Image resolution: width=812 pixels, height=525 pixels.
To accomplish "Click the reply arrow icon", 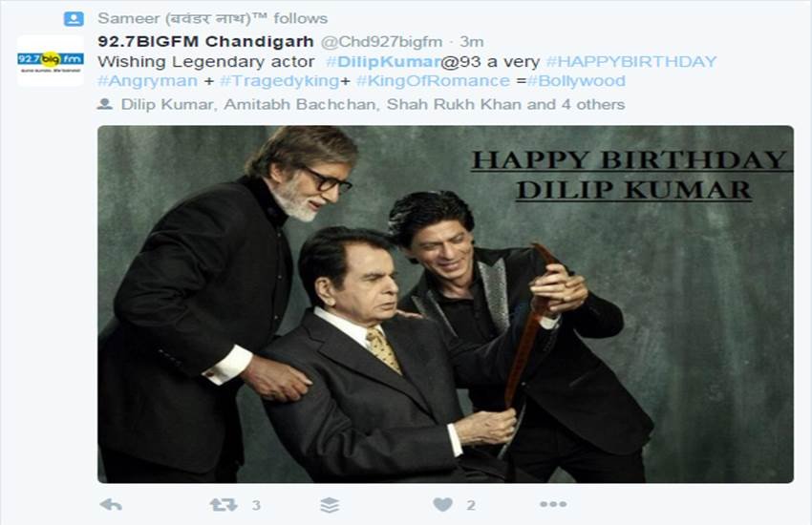I will tap(111, 504).
